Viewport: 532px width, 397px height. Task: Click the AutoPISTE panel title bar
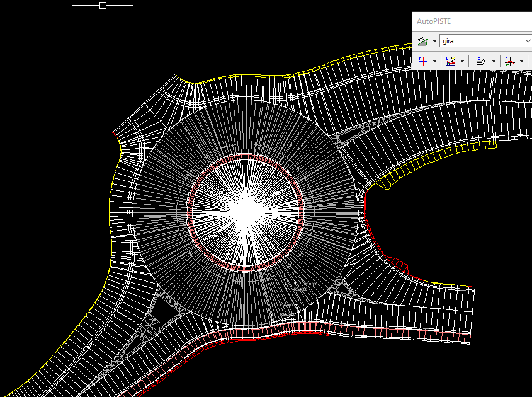(x=472, y=21)
